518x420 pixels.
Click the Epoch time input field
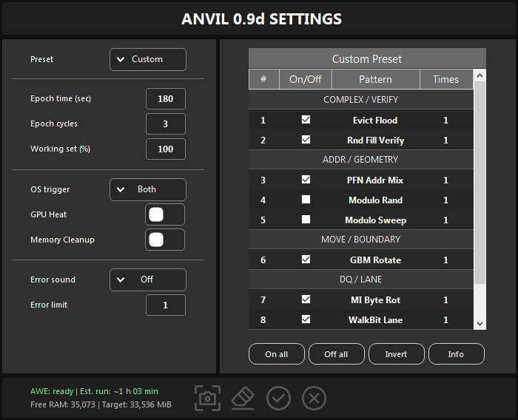[x=166, y=99]
